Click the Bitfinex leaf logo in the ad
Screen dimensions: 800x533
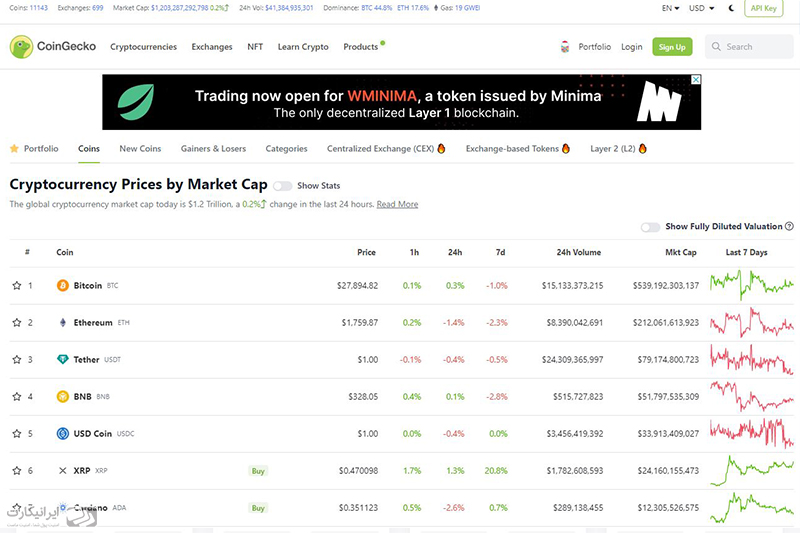point(136,102)
